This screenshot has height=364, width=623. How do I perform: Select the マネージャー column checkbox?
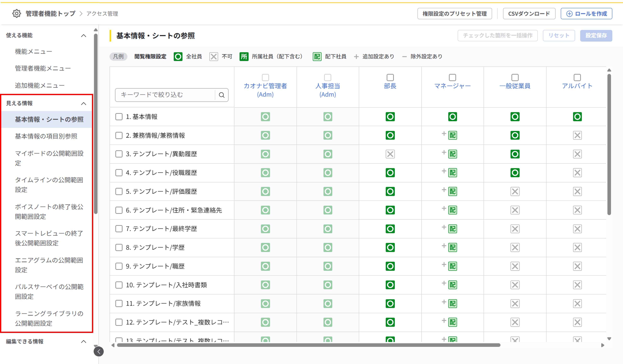click(452, 78)
